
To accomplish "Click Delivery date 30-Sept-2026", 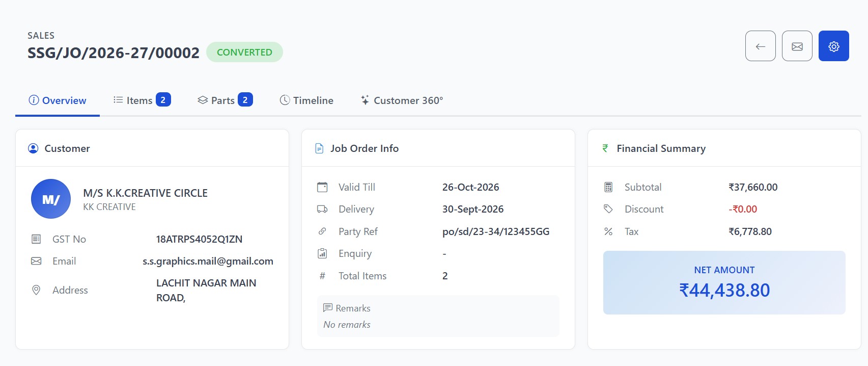I will coord(473,209).
